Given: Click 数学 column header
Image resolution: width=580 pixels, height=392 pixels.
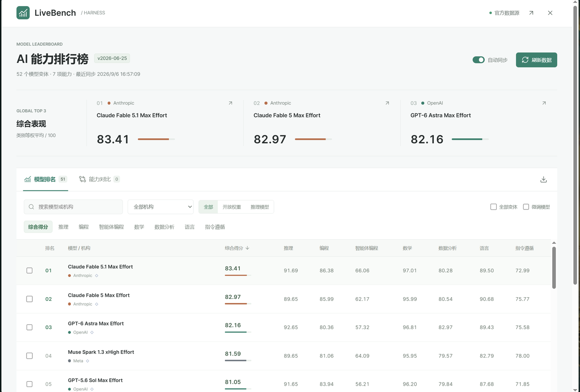Looking at the screenshot, I should (x=407, y=248).
